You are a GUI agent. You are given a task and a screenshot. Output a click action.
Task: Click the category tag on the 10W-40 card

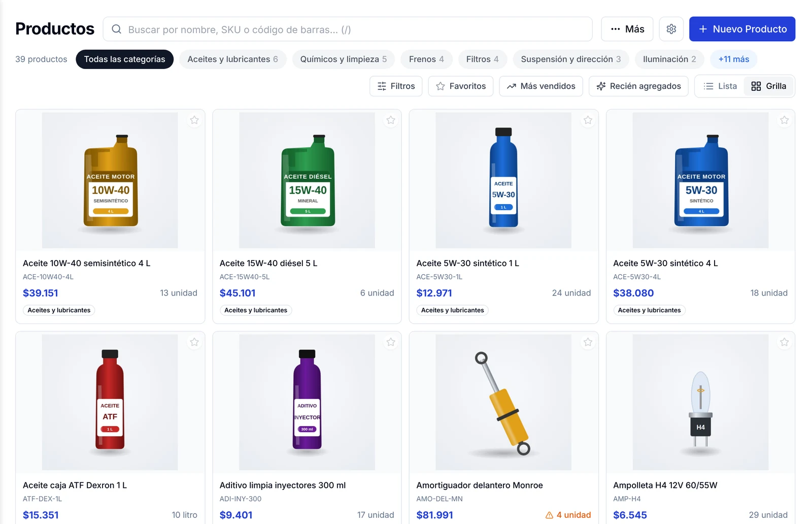tap(59, 310)
